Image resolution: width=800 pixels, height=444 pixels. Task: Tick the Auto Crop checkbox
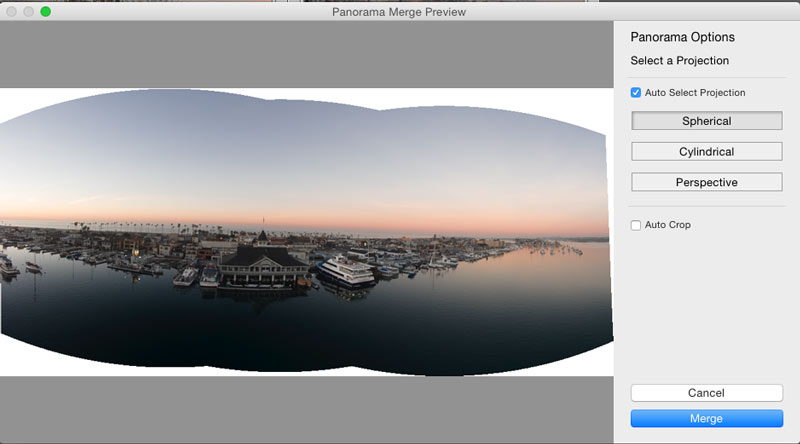pyautogui.click(x=636, y=225)
